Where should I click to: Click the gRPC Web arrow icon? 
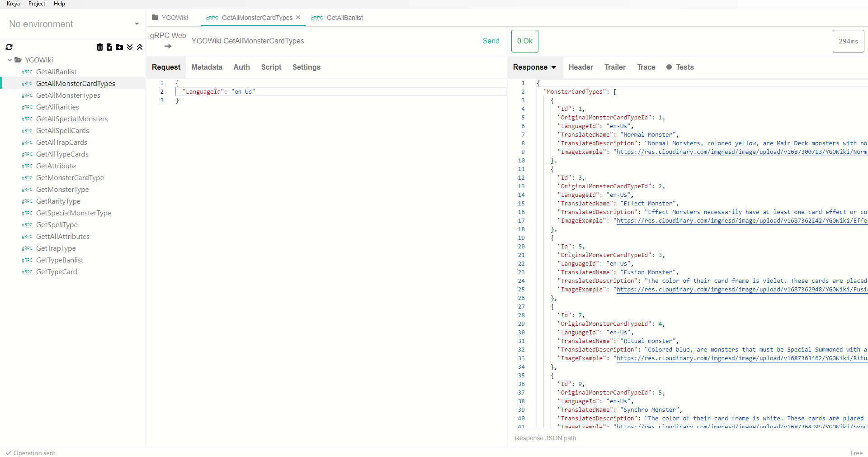(168, 46)
